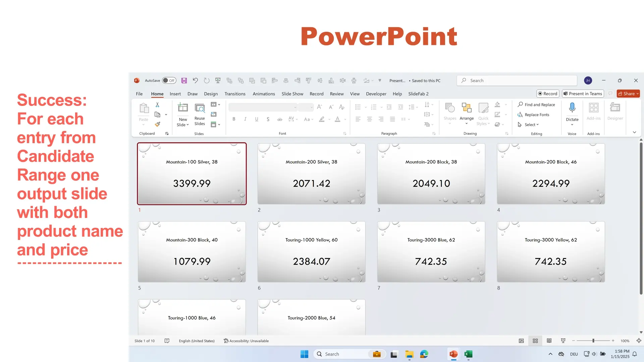Image resolution: width=644 pixels, height=362 pixels.
Task: Click the Cut scissors icon
Action: click(157, 105)
